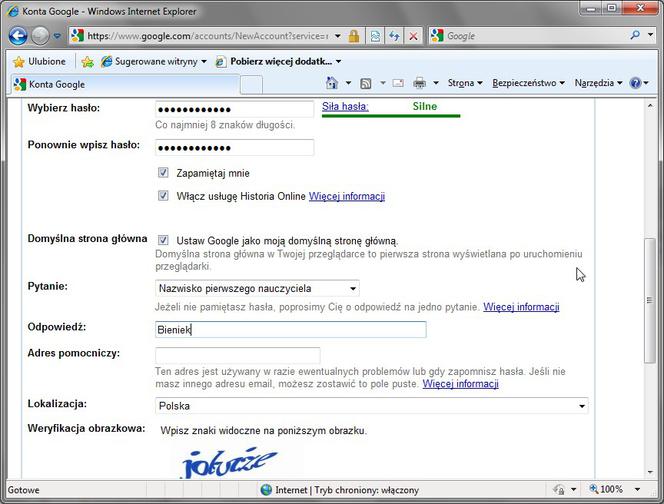
Task: Click the address bar URL field
Action: pyautogui.click(x=208, y=36)
